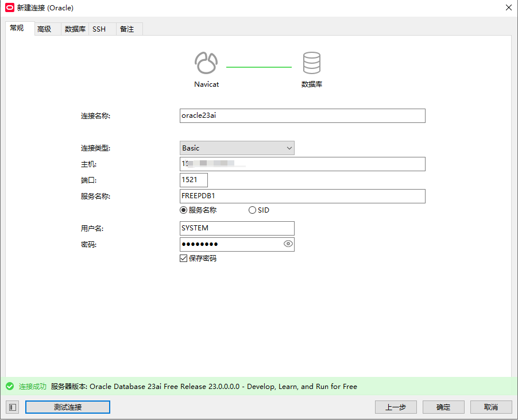The height and width of the screenshot is (420, 518).
Task: Focus the 主机 host input field
Action: tap(302, 164)
